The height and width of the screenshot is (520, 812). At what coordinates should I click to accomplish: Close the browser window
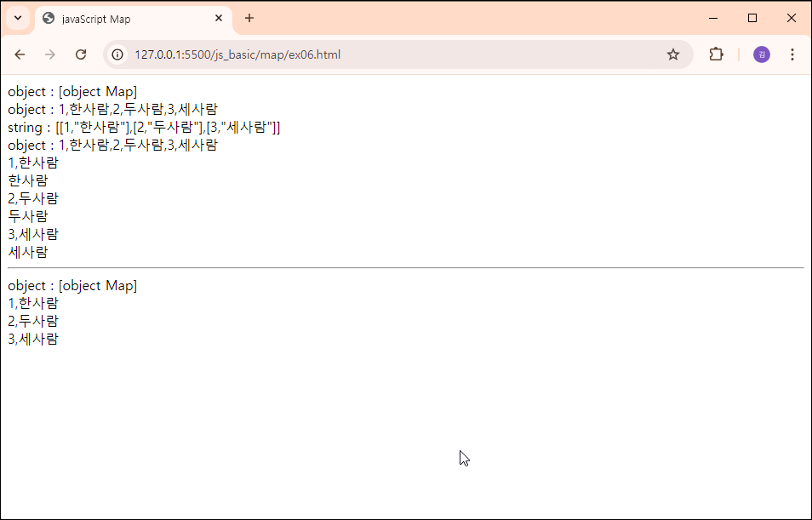click(x=792, y=18)
